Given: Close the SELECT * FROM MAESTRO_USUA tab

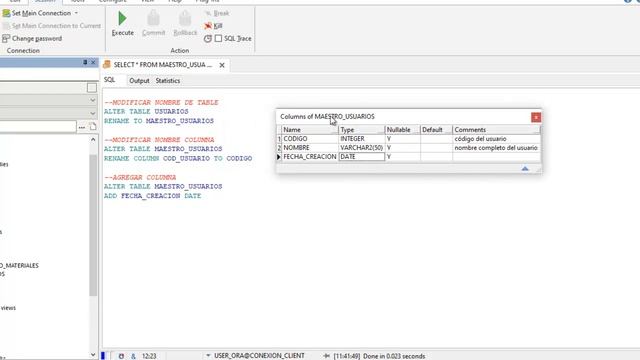Looking at the screenshot, I should [x=222, y=65].
